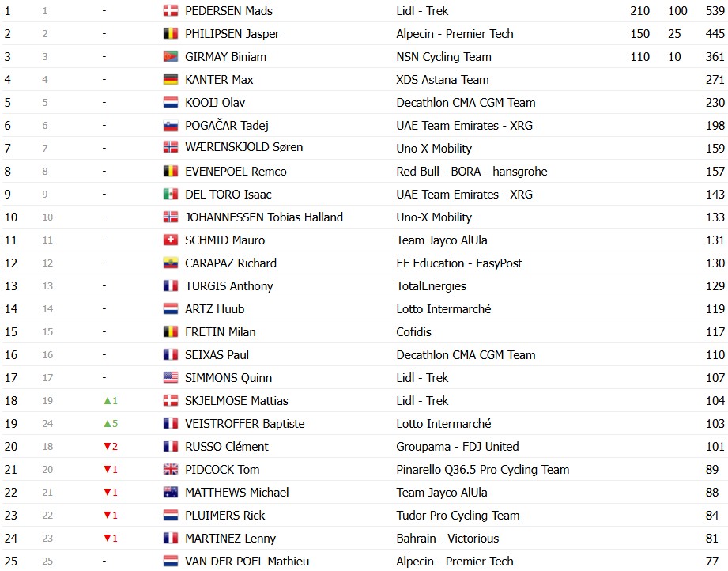Open rider PHILIPSEN Jasper profile

232,34
